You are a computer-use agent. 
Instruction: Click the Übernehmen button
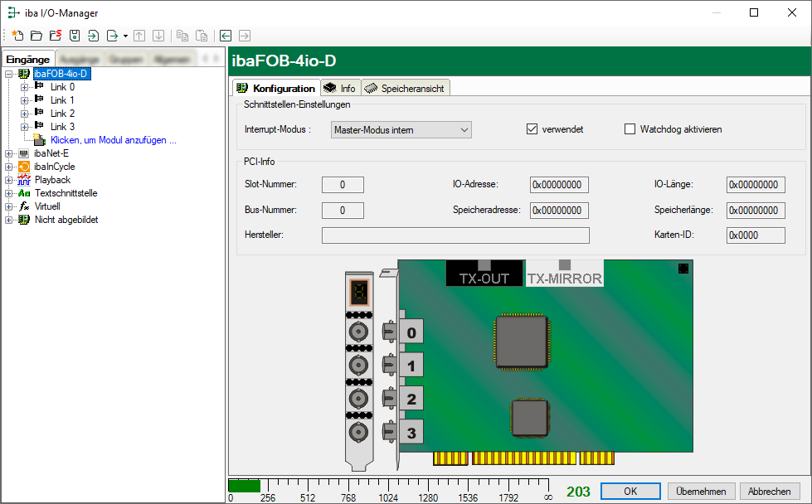point(701,491)
